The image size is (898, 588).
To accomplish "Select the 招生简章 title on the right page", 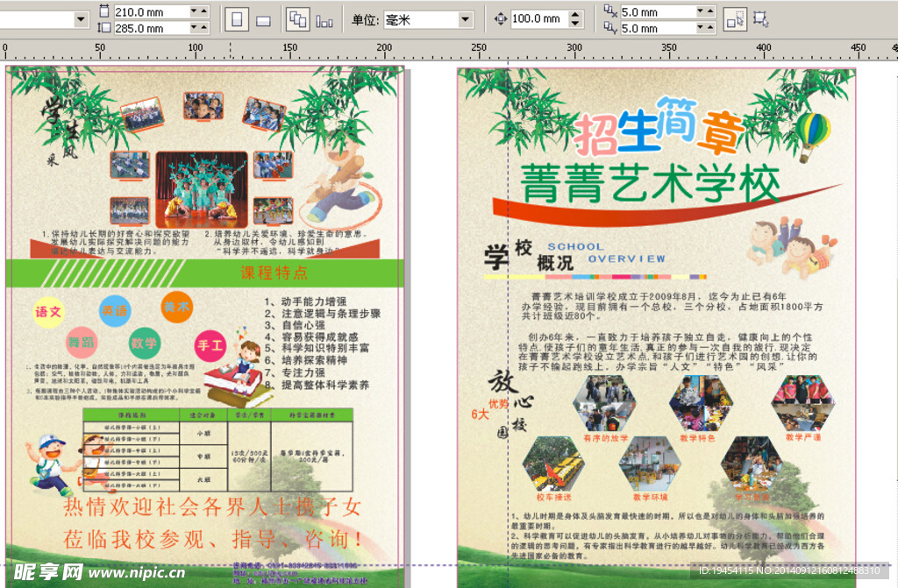I will coord(659,127).
